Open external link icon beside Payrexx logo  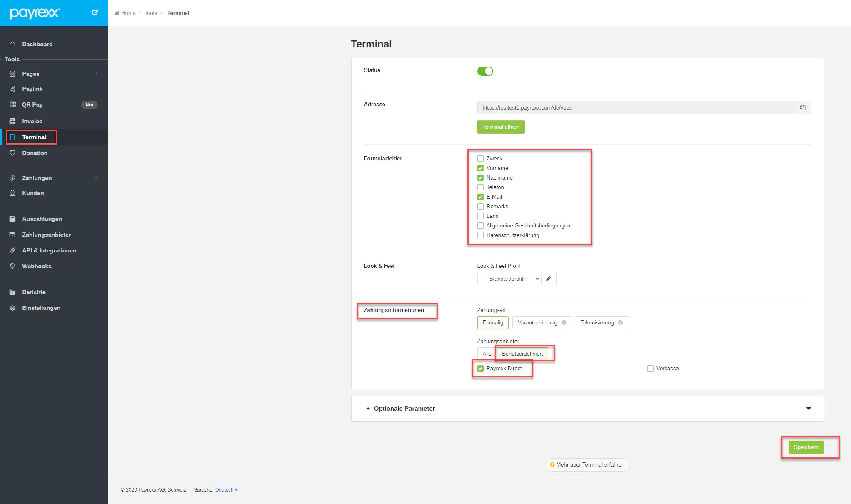click(95, 12)
